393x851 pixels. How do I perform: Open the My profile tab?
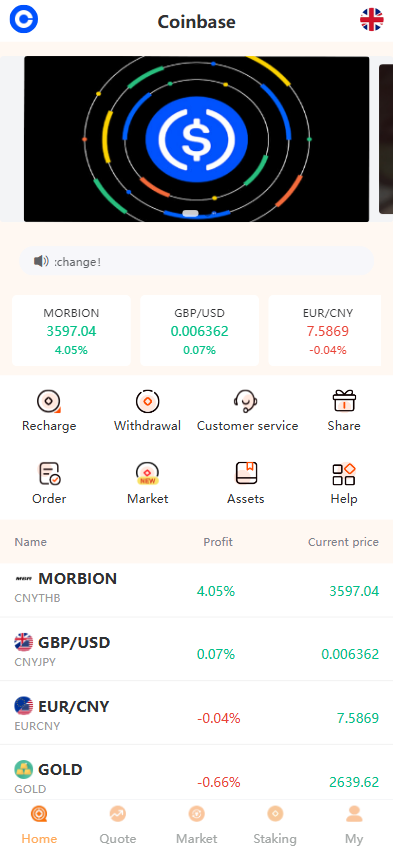(354, 825)
